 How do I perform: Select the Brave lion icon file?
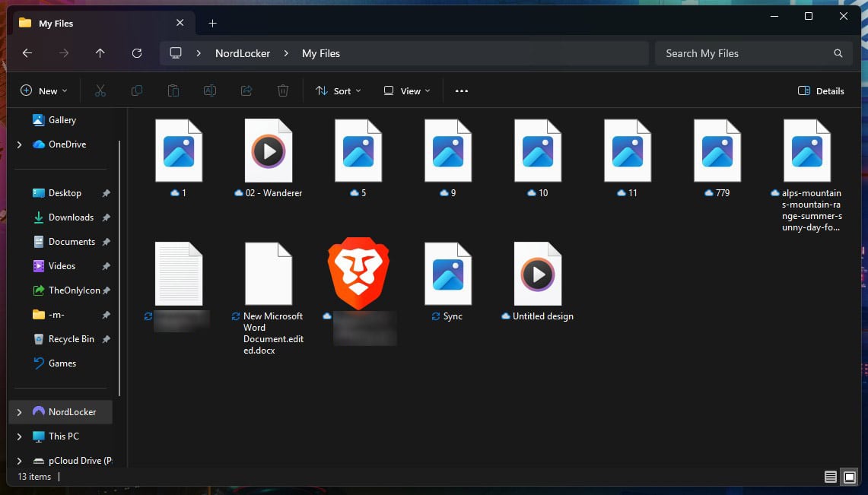[x=359, y=274]
